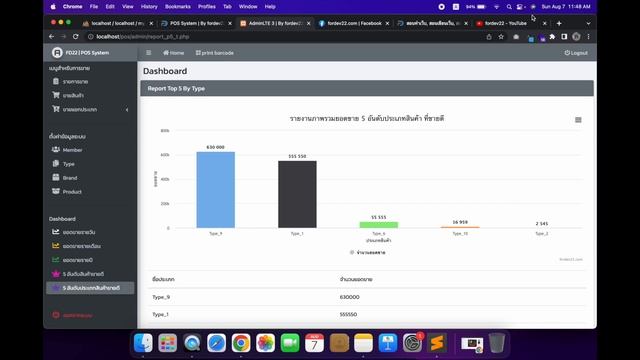Image resolution: width=640 pixels, height=360 pixels.
Task: Click the Dashboard page heading
Action: tap(165, 71)
